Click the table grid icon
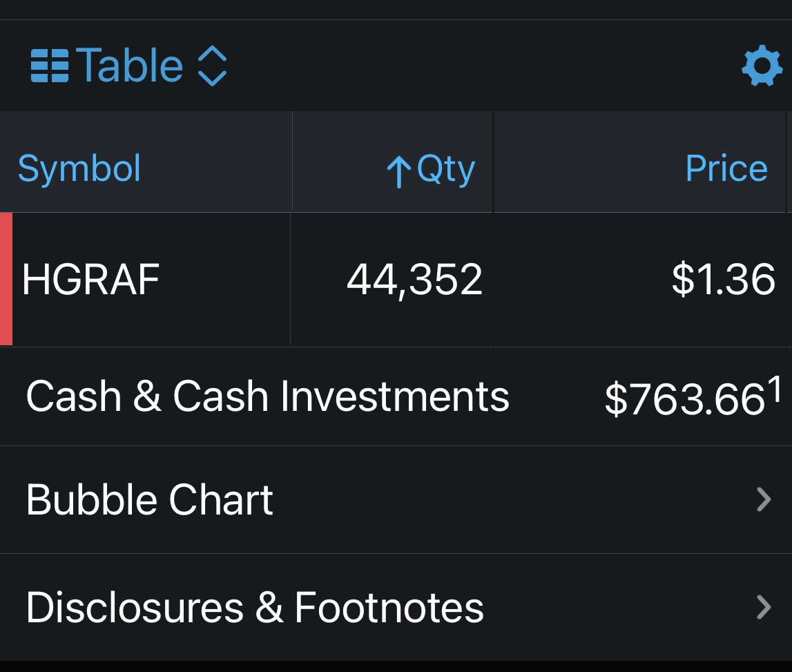 click(50, 66)
